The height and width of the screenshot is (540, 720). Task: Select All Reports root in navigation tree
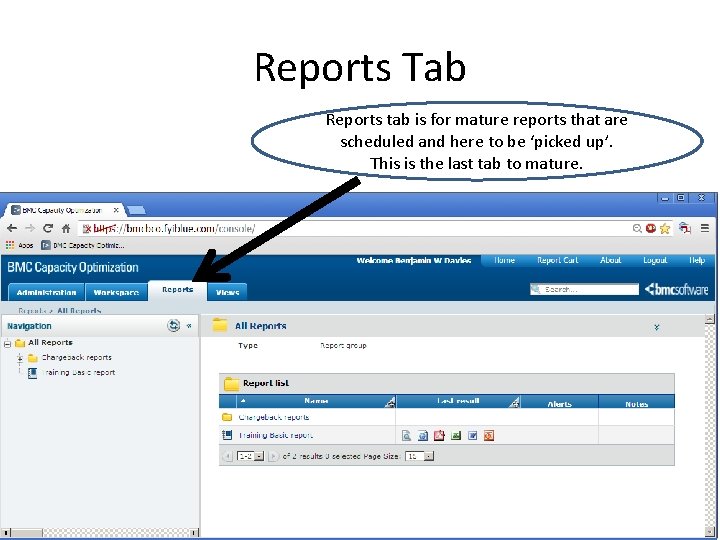pyautogui.click(x=50, y=343)
